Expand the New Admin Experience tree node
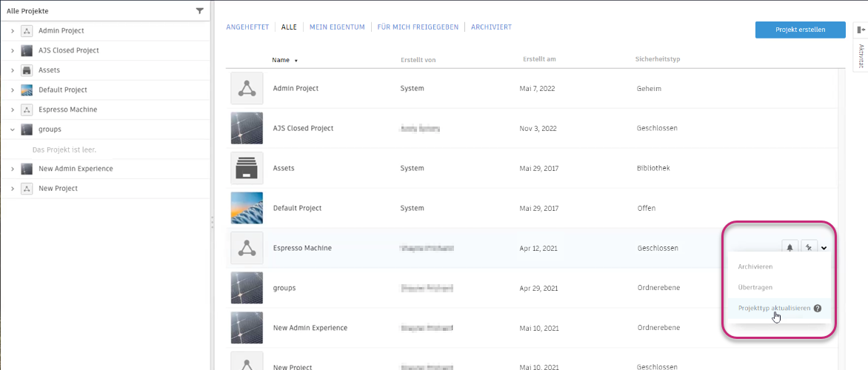868x370 pixels. coord(13,169)
